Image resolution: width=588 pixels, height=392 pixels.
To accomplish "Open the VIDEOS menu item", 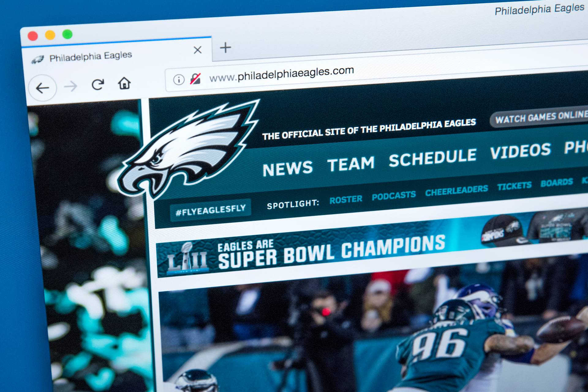I will [x=520, y=151].
